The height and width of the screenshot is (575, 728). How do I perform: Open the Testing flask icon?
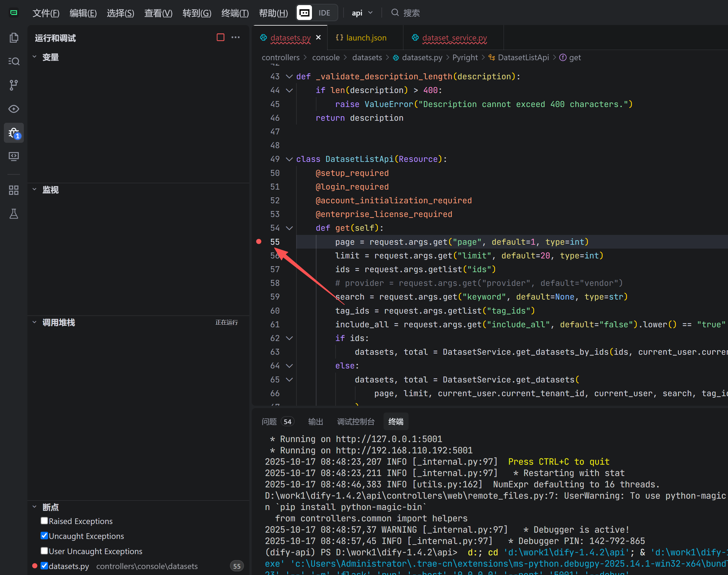(14, 214)
